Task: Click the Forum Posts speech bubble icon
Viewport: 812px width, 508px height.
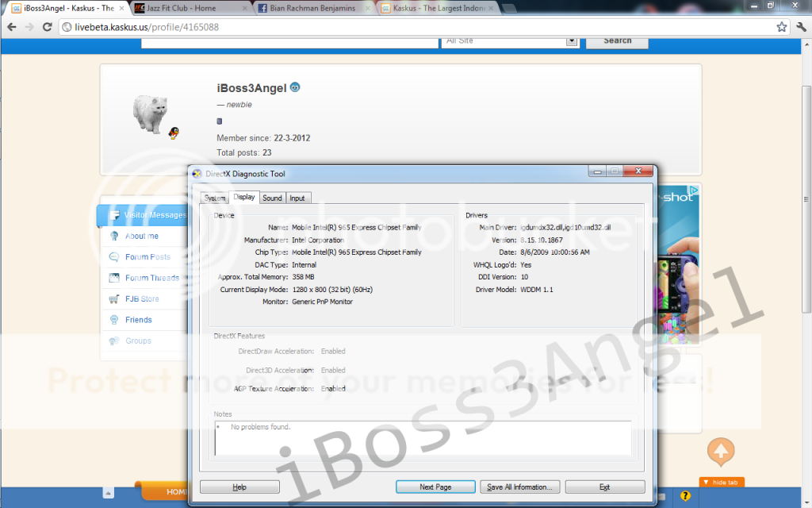Action: [114, 256]
